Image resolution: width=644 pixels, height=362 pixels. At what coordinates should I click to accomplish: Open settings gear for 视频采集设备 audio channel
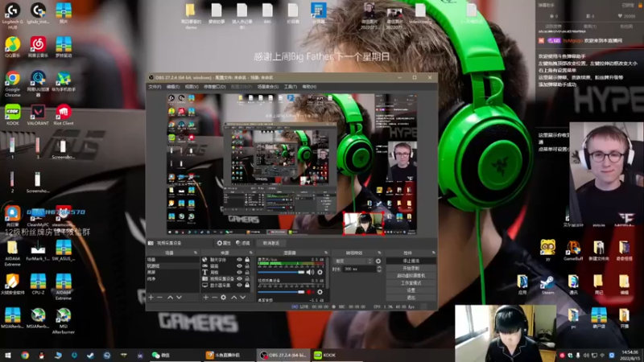click(320, 292)
